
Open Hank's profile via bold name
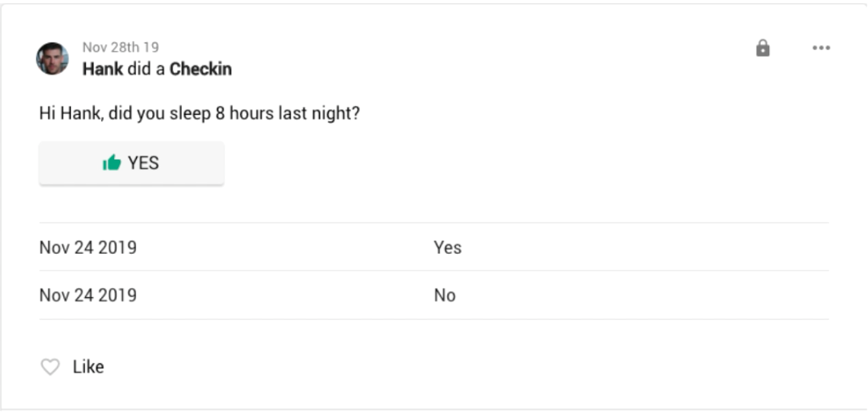(103, 69)
